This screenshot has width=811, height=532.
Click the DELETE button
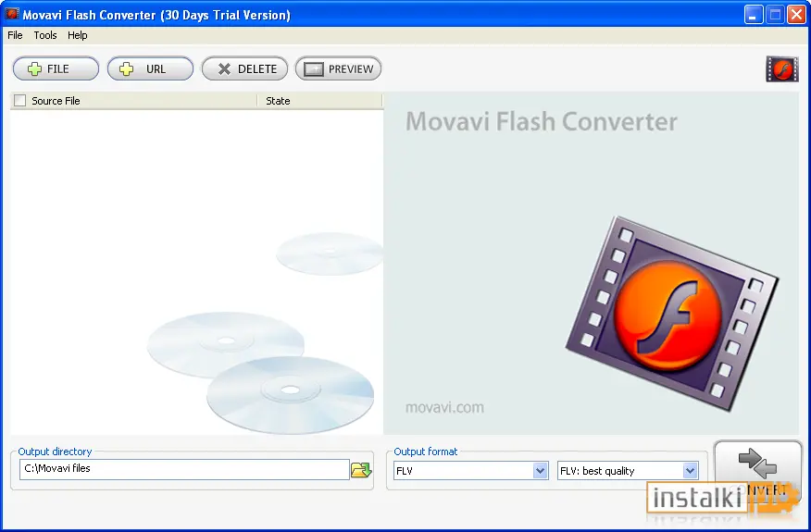(244, 68)
